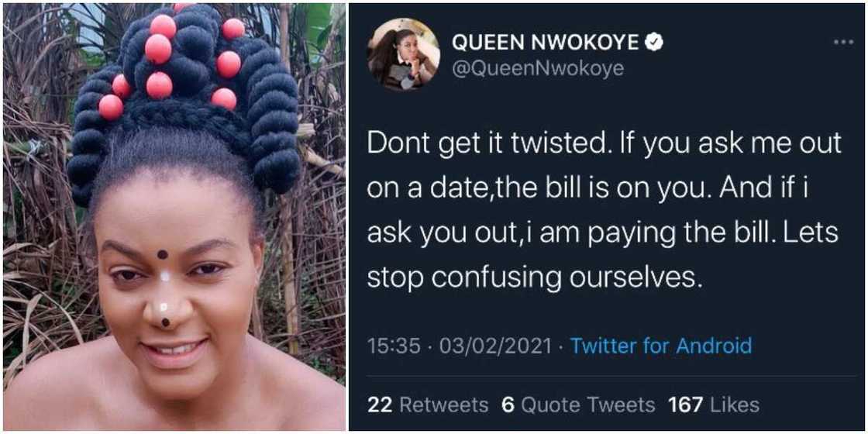Click the Twitter for Android source link
Screen dimensions: 868x434
point(661,346)
